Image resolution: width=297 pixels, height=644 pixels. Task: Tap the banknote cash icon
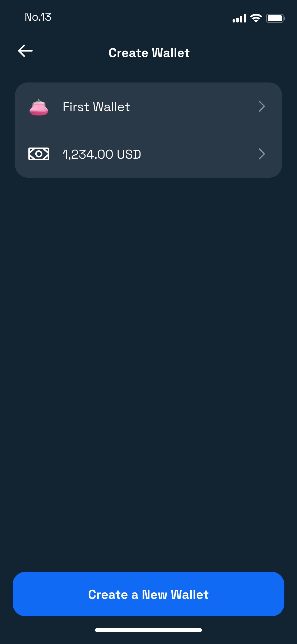click(39, 154)
